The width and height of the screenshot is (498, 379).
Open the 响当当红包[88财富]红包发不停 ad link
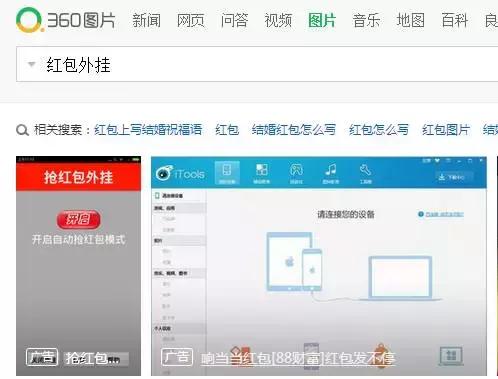(x=298, y=359)
